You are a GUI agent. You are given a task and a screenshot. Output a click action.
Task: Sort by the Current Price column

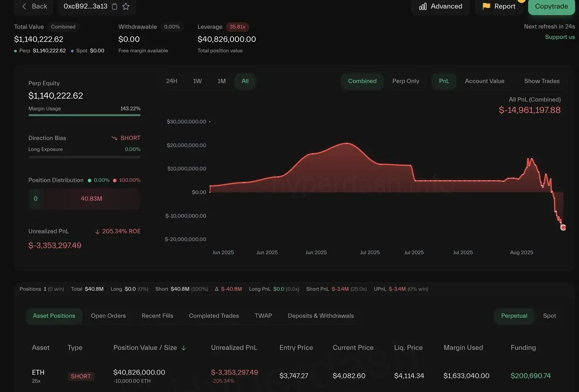(x=353, y=348)
